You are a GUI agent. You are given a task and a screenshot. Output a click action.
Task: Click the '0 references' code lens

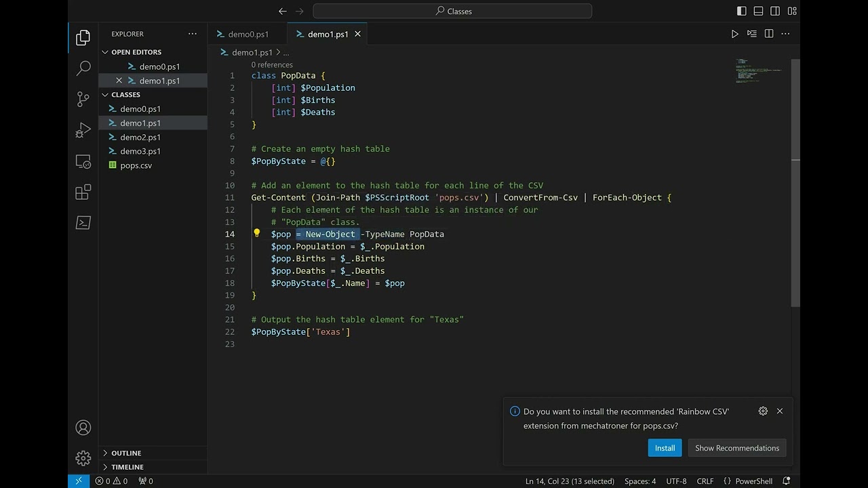click(x=272, y=65)
